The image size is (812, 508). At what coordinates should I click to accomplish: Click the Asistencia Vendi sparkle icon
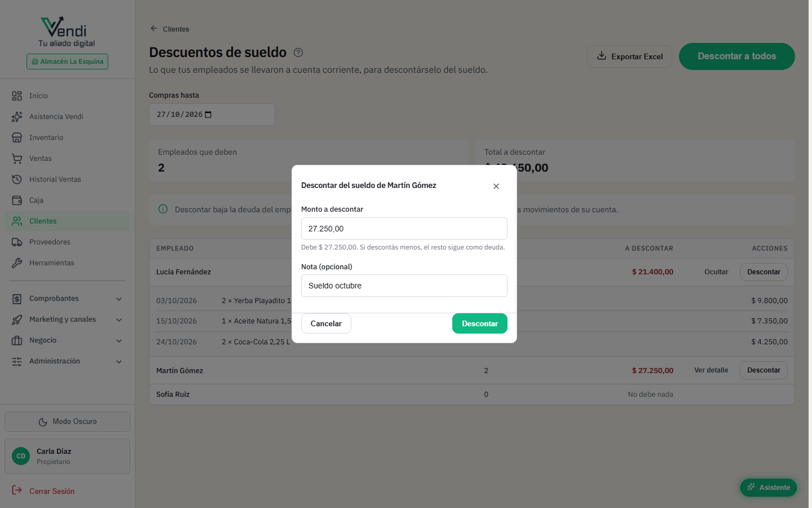pos(17,117)
